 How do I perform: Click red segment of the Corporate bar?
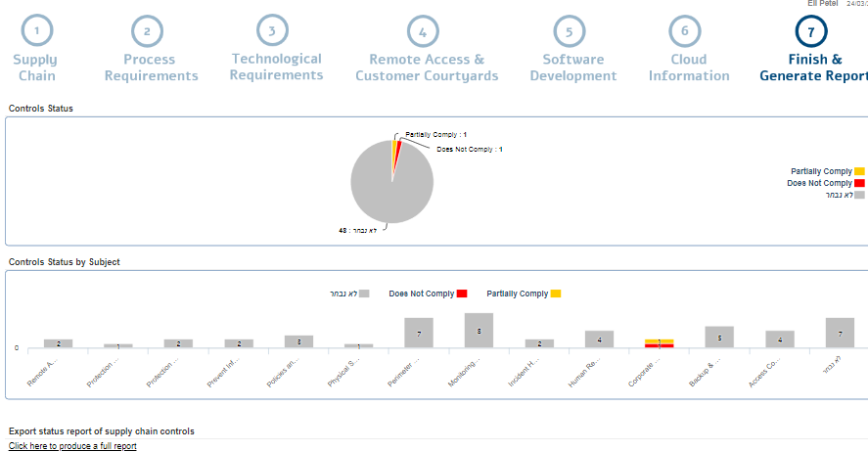[x=660, y=345]
